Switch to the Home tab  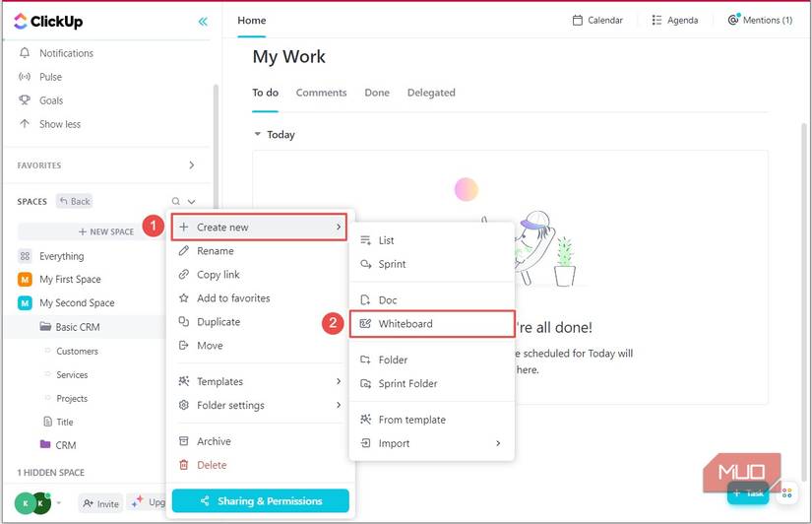pyautogui.click(x=252, y=21)
